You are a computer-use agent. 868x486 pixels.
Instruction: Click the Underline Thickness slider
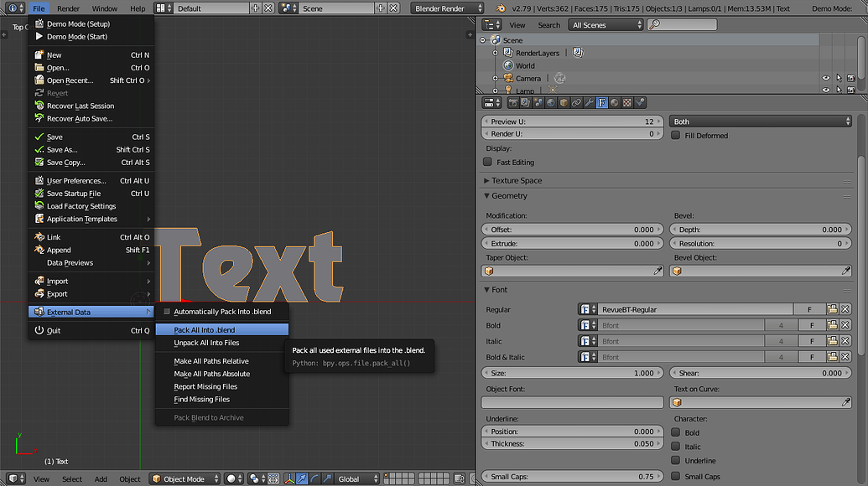coord(573,443)
